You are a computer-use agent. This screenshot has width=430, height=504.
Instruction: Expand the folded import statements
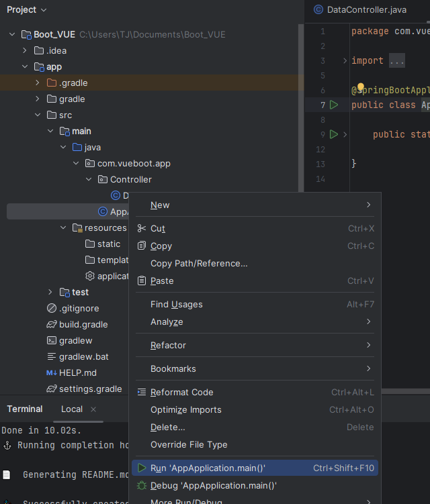click(345, 60)
